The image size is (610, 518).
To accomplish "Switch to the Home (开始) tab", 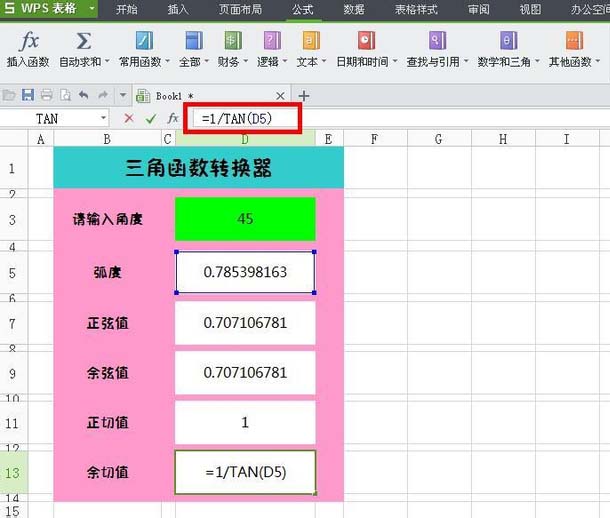I will pyautogui.click(x=127, y=9).
